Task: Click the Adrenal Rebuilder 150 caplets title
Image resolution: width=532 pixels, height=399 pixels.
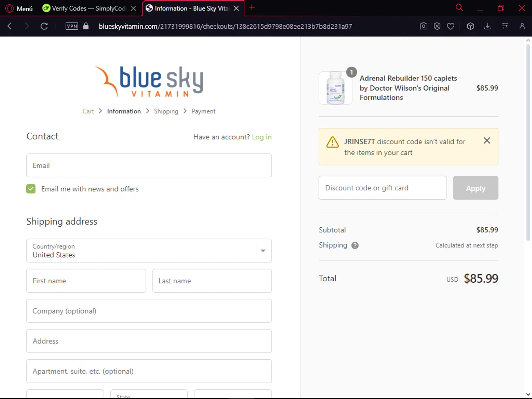Action: point(408,88)
